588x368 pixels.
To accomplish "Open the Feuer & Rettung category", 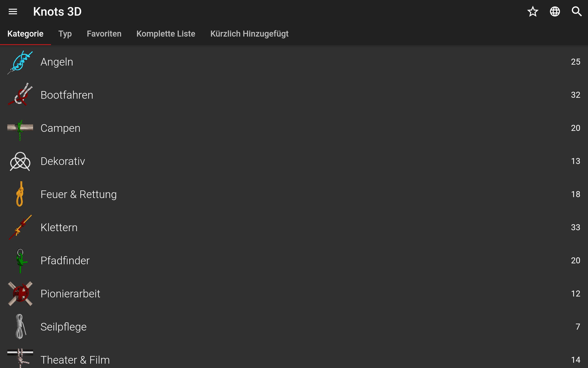I will 294,194.
